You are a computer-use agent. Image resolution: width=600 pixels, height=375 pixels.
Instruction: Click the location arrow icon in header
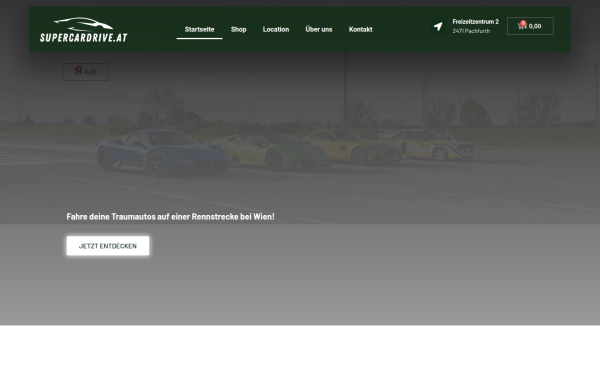point(438,26)
